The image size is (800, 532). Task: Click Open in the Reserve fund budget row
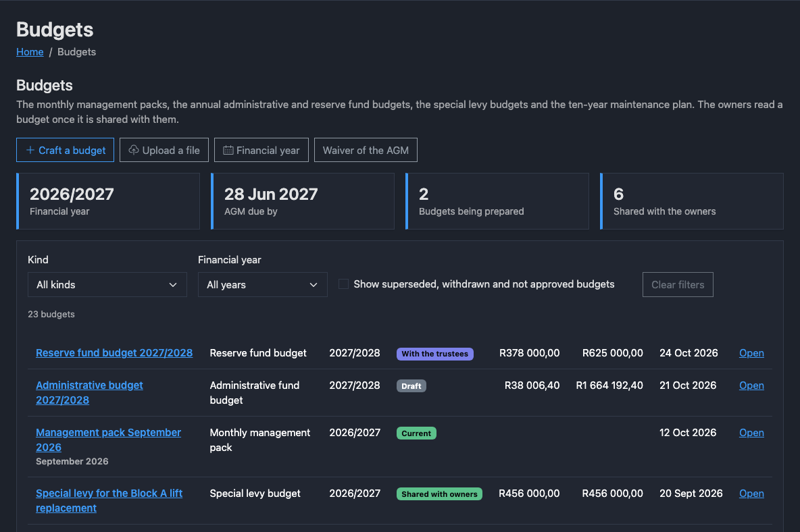click(751, 352)
